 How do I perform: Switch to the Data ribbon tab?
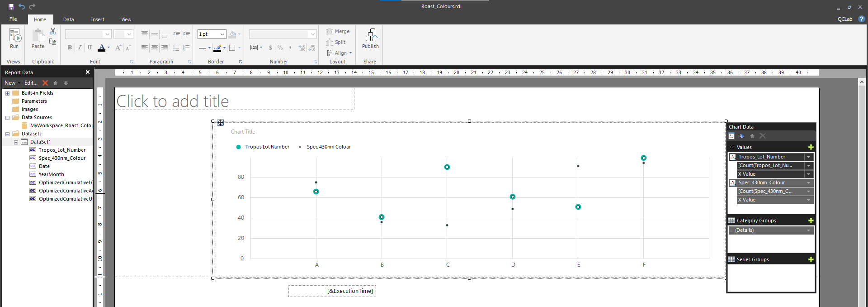click(x=69, y=19)
